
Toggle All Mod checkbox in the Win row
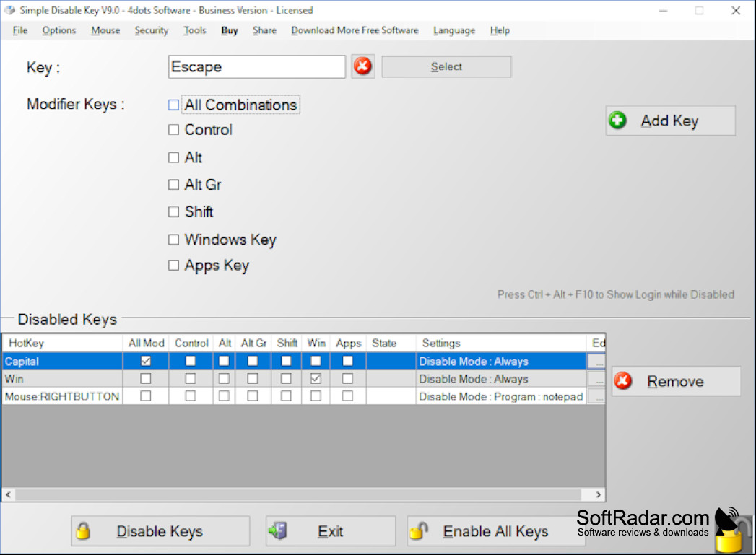click(146, 379)
